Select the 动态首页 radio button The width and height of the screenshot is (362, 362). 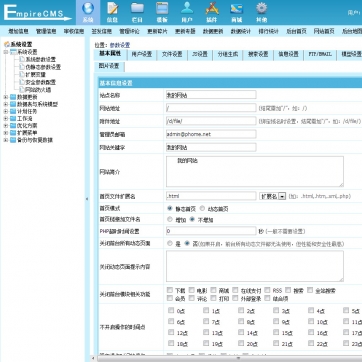point(202,209)
